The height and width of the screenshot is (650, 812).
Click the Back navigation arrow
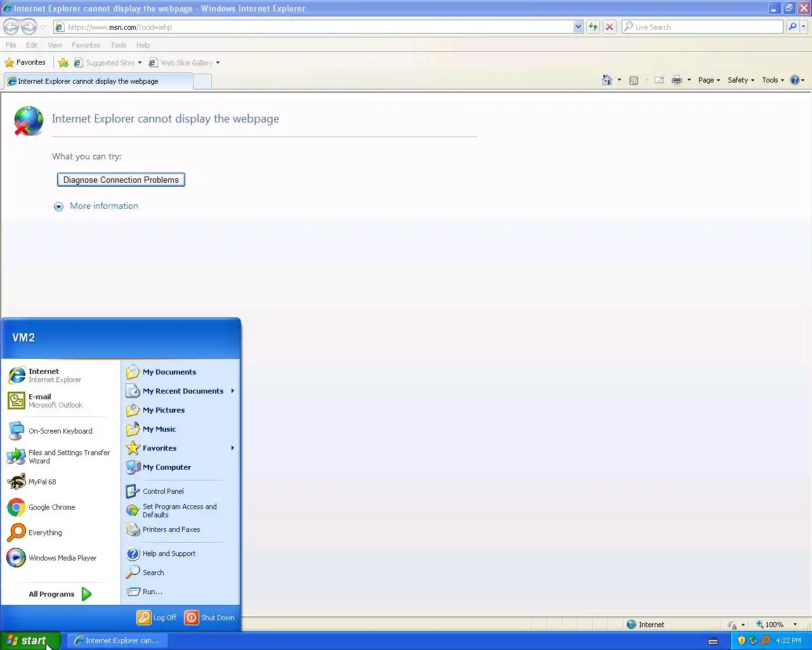tap(11, 27)
